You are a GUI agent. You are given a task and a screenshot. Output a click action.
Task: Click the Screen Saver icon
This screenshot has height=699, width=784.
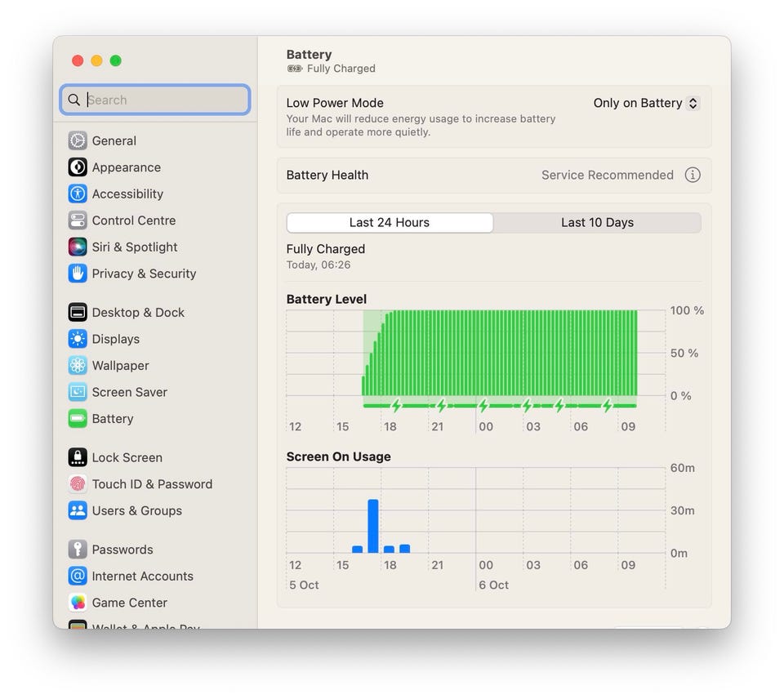point(78,391)
